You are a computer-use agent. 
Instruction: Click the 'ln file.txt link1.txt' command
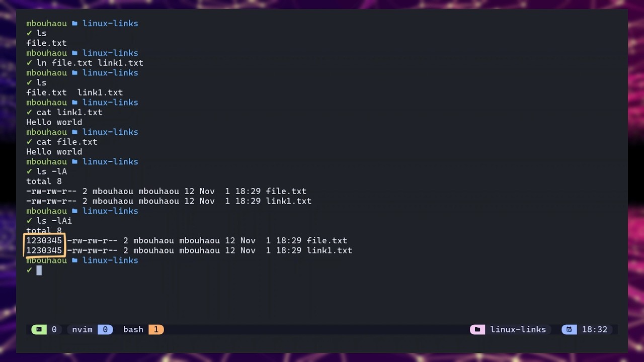click(x=90, y=63)
